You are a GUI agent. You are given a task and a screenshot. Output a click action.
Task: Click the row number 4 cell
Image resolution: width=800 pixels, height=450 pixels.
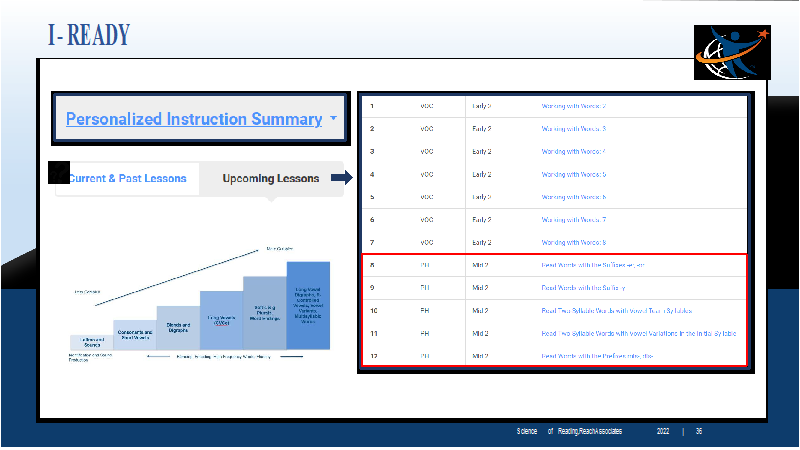click(372, 174)
